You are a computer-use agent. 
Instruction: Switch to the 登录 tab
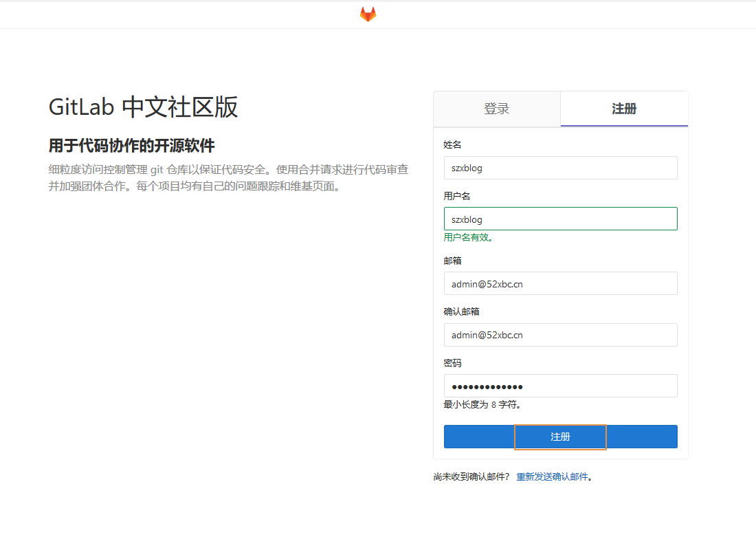pyautogui.click(x=497, y=109)
